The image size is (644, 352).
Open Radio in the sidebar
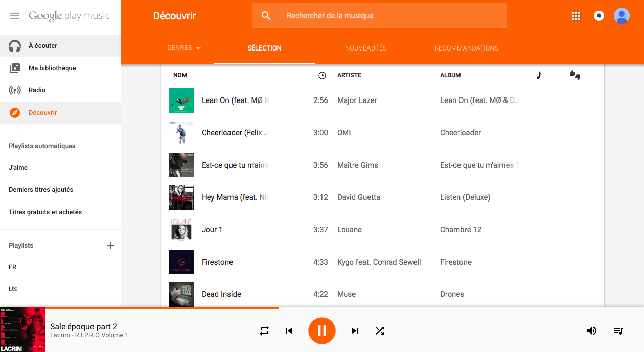click(60, 90)
